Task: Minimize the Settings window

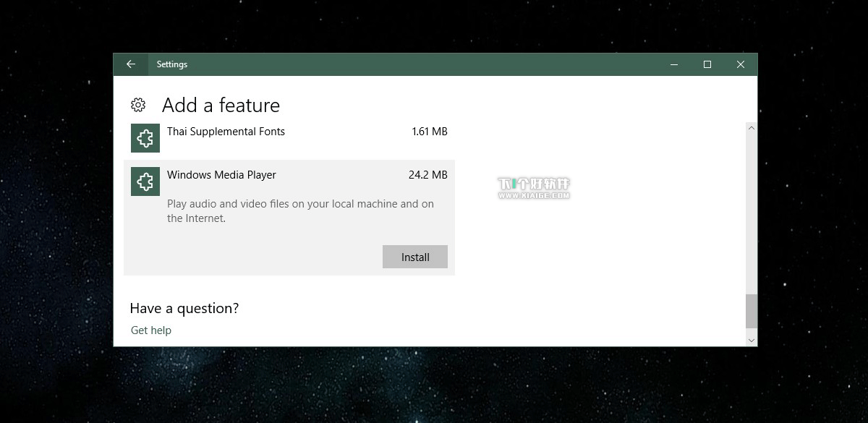Action: [x=673, y=64]
